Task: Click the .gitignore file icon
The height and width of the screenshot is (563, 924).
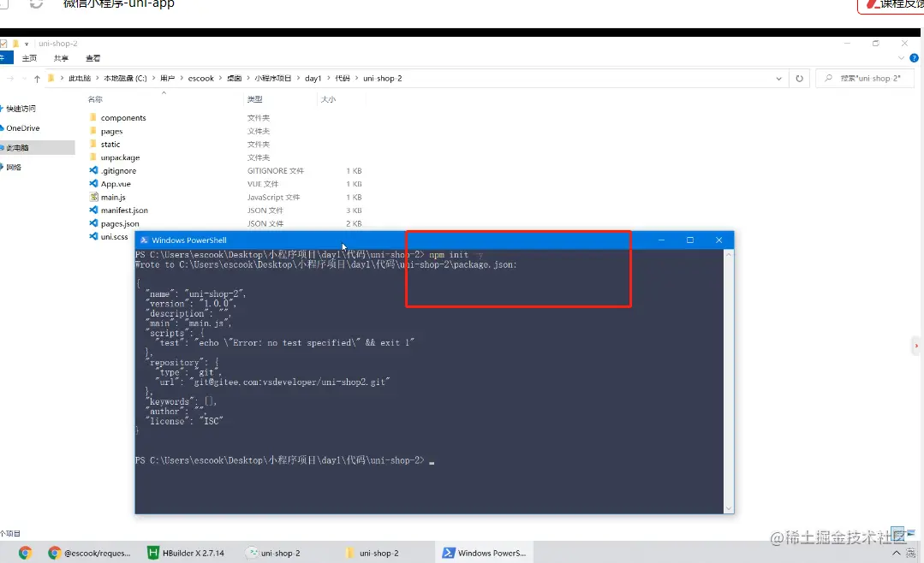Action: pos(93,170)
